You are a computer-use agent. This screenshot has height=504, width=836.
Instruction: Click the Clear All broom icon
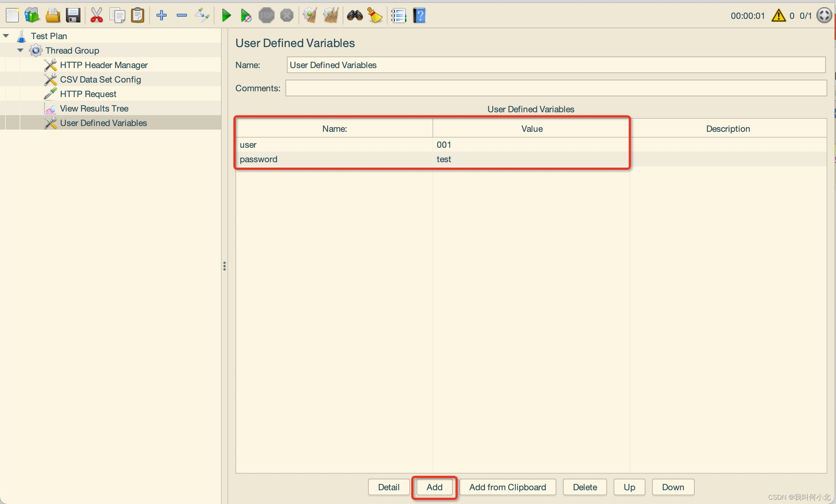tap(331, 16)
